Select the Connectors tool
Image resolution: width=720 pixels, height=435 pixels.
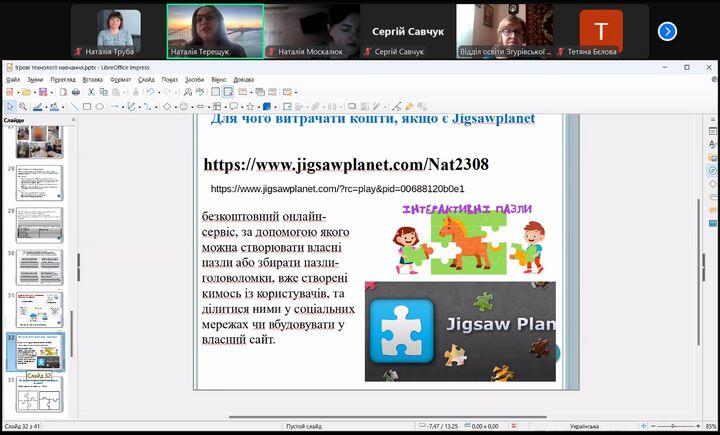147,107
